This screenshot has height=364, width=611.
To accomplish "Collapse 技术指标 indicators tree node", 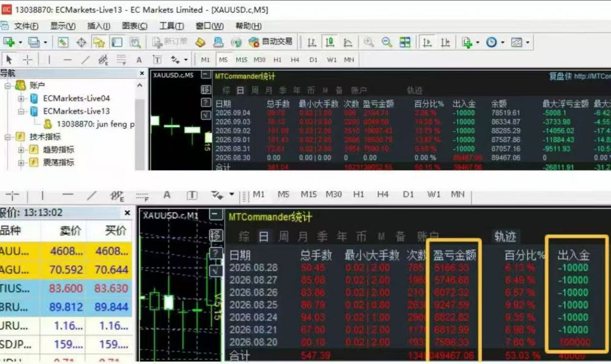I will pos(8,136).
